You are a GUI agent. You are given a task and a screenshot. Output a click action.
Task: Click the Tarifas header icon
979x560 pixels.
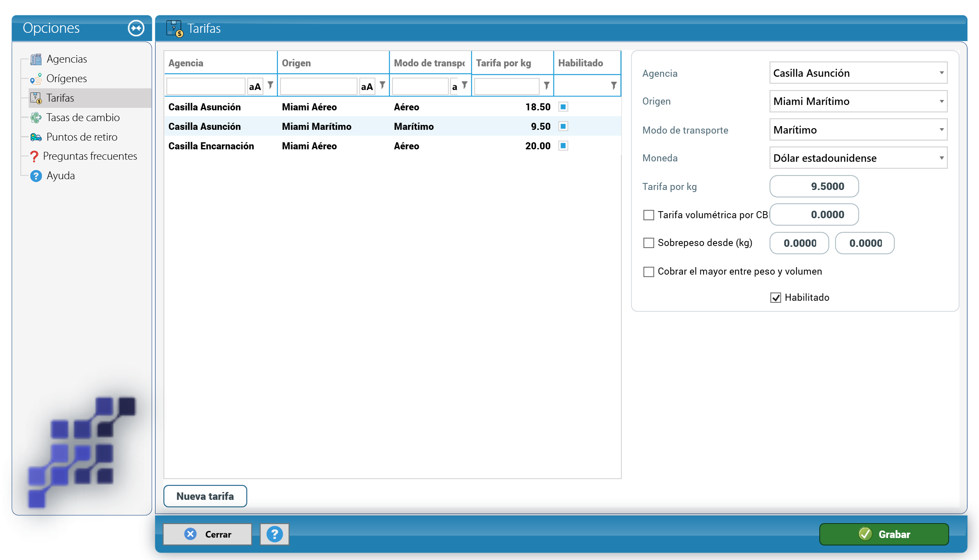175,29
